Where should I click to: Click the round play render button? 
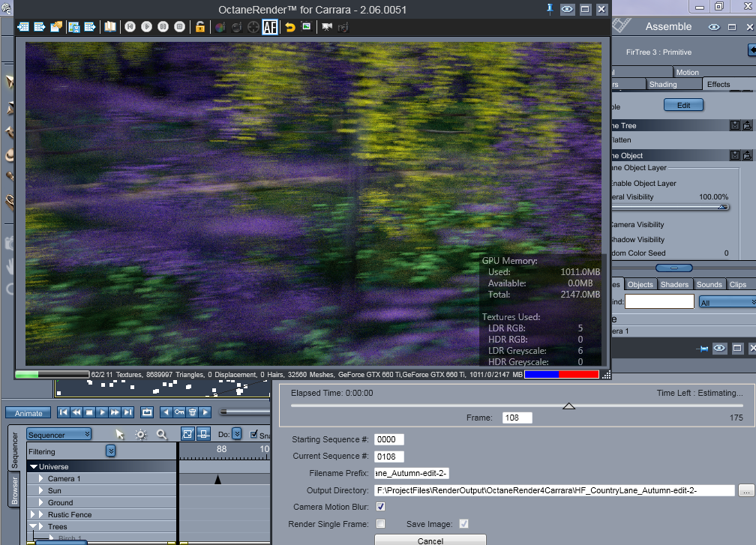coord(146,27)
